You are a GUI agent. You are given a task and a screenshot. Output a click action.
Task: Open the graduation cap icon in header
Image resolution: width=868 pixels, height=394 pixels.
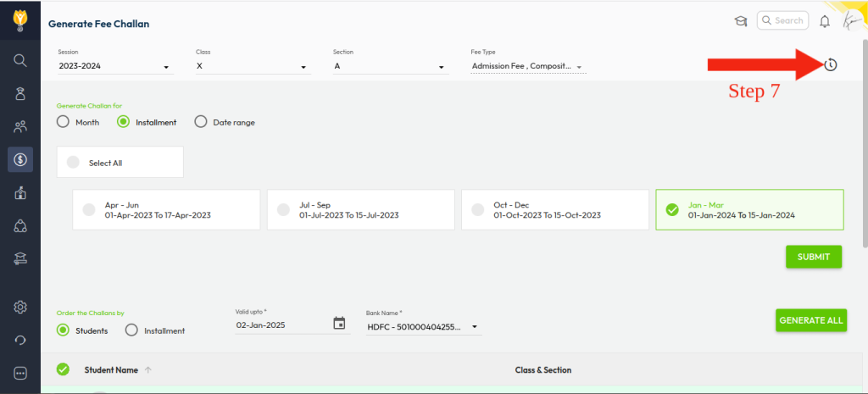740,21
